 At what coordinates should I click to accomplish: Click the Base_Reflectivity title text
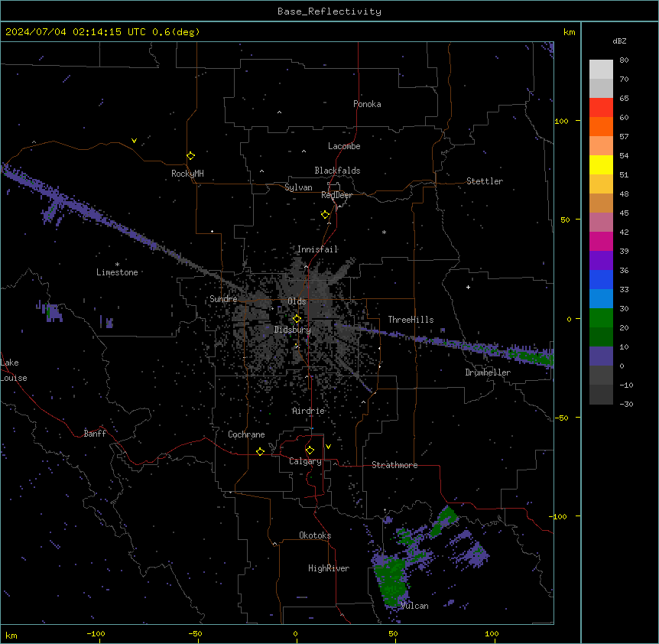[329, 11]
